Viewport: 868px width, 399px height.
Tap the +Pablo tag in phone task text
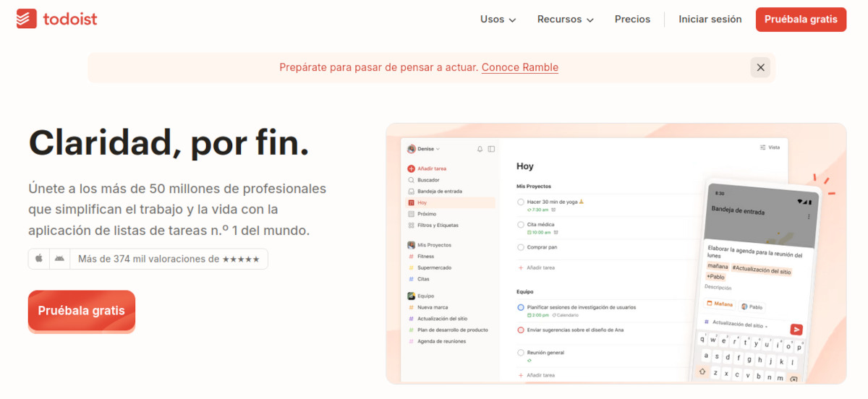point(716,277)
